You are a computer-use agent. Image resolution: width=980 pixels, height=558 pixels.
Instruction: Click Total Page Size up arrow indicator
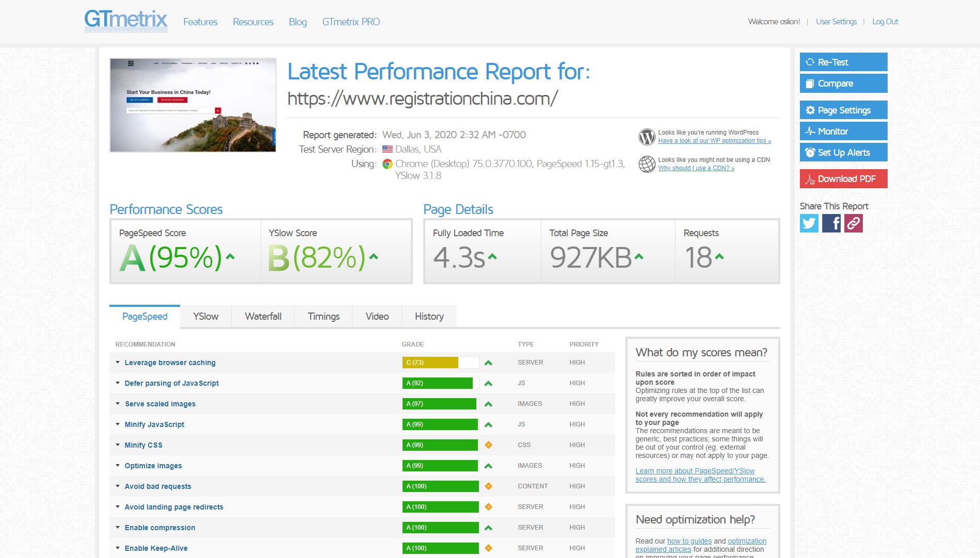click(x=639, y=256)
